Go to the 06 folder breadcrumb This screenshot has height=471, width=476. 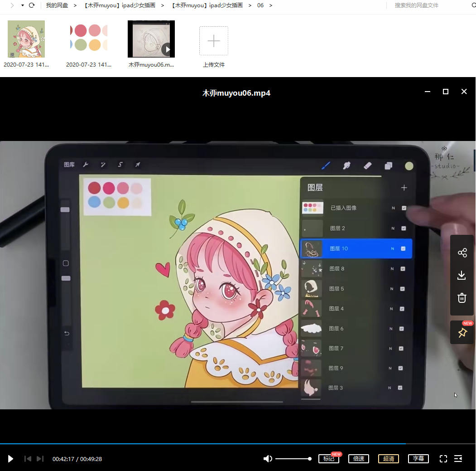(x=260, y=5)
